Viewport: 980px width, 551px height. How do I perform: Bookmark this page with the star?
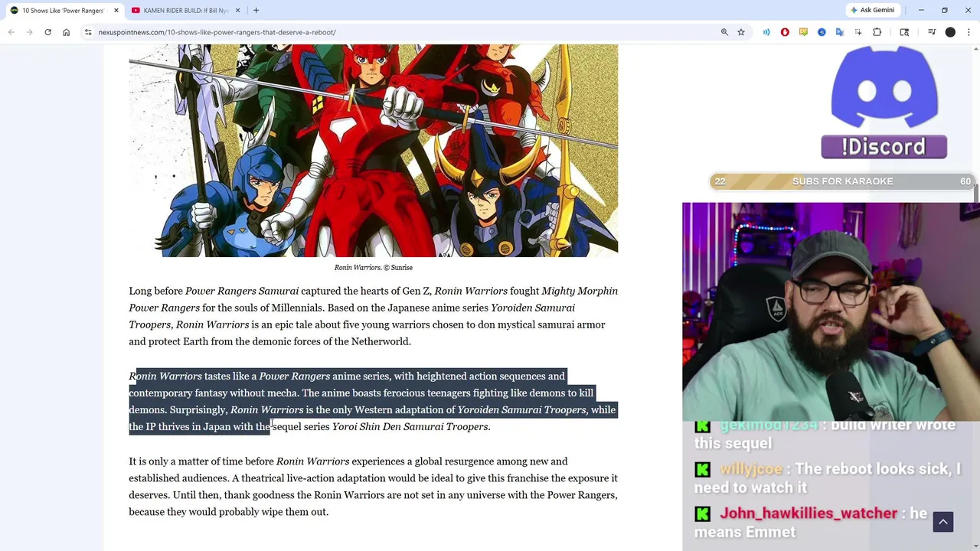[x=741, y=32]
